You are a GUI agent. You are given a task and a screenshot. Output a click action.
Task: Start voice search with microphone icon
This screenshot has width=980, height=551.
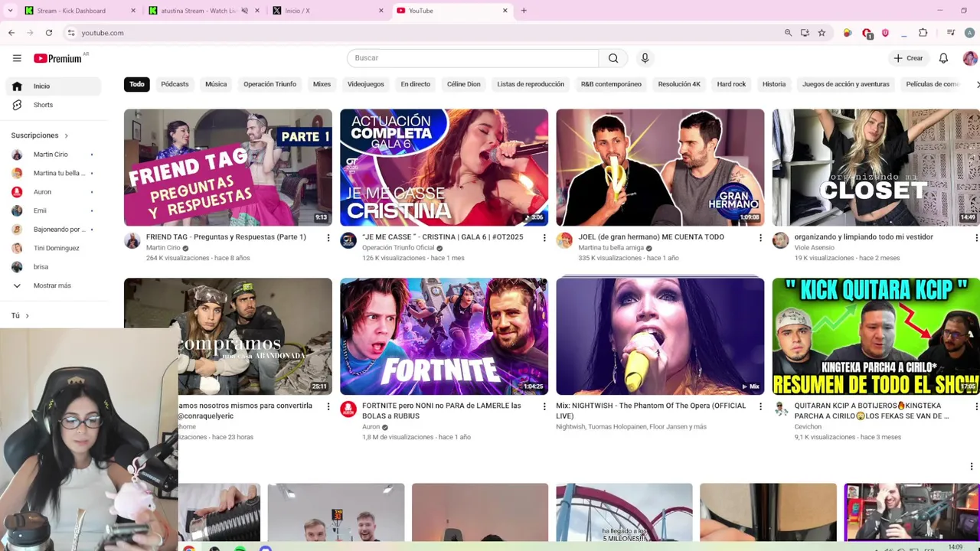click(x=645, y=58)
